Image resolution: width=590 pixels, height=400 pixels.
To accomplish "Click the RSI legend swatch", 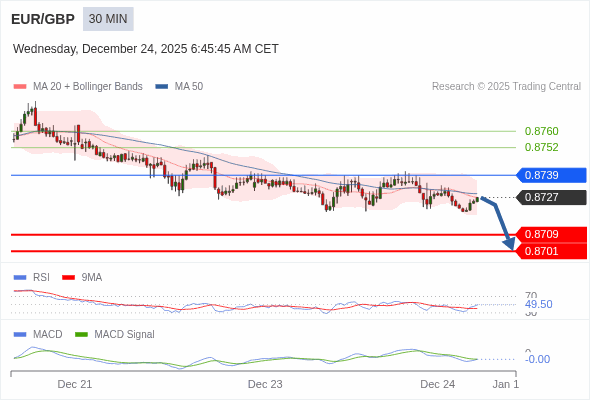I will click(x=20, y=277).
